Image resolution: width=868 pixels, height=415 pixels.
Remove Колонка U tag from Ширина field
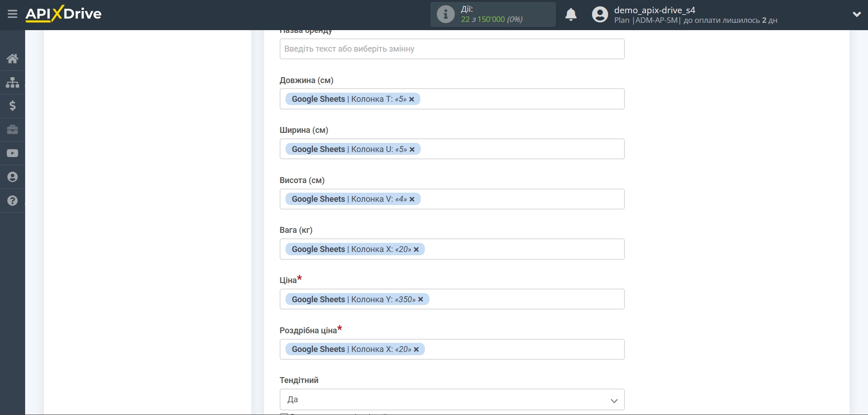[412, 150]
